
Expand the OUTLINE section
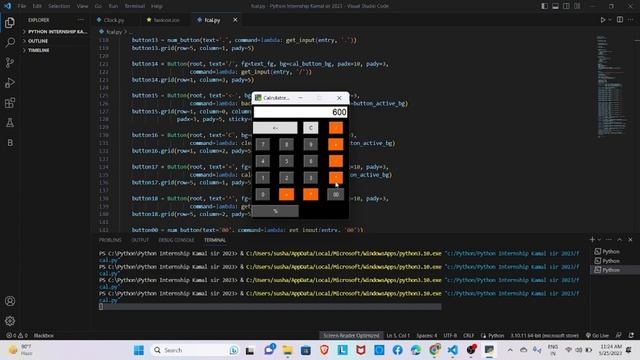(55, 41)
